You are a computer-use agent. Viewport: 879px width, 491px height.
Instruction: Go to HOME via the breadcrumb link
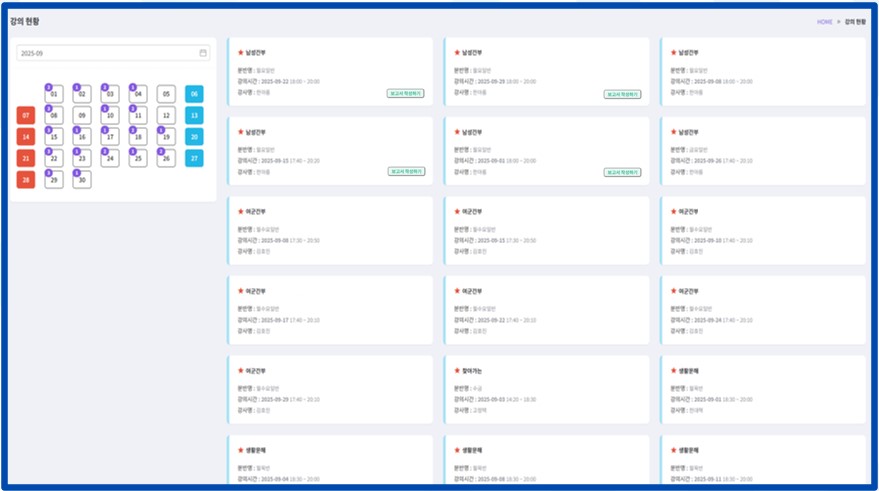click(x=824, y=21)
